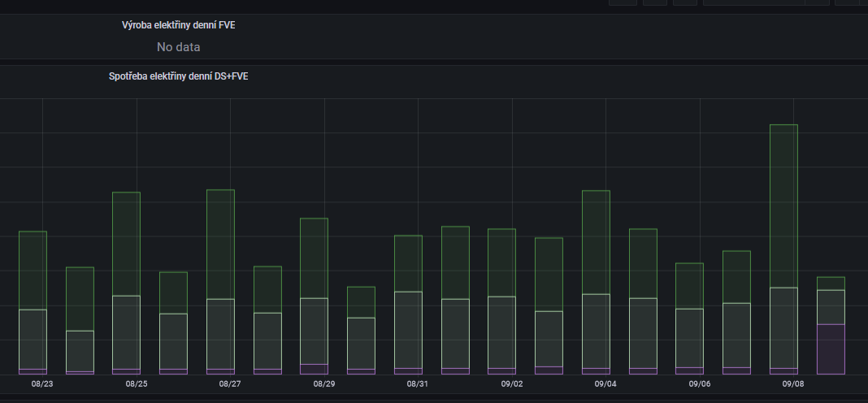
Task: Click the 09/08 x-axis date label
Action: point(793,383)
